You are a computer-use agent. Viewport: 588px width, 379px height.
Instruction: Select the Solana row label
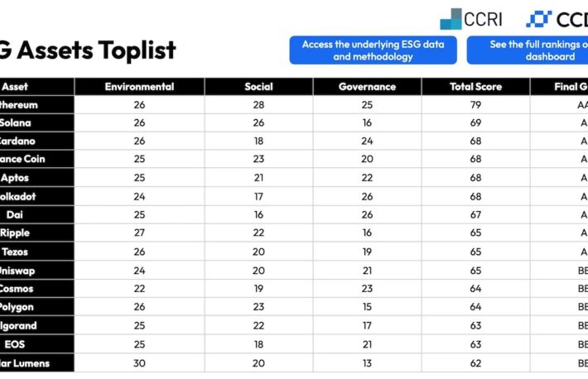pos(36,123)
